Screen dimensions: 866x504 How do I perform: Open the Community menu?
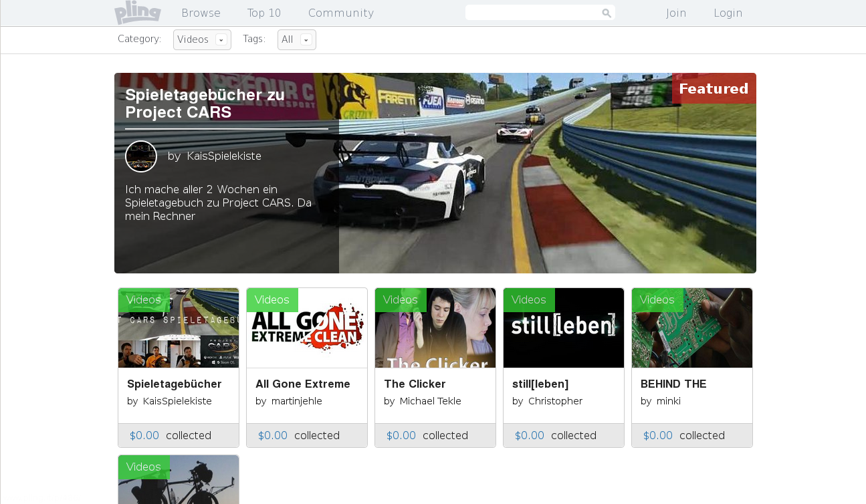[x=341, y=13]
